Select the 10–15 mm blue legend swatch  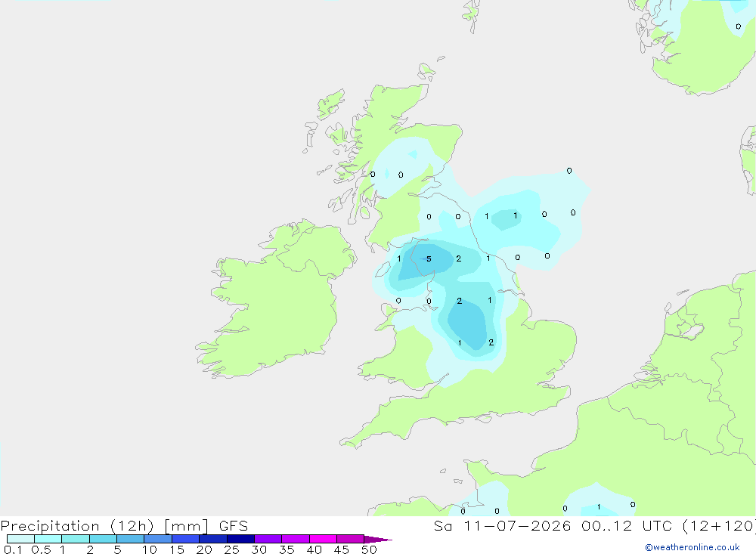158,539
